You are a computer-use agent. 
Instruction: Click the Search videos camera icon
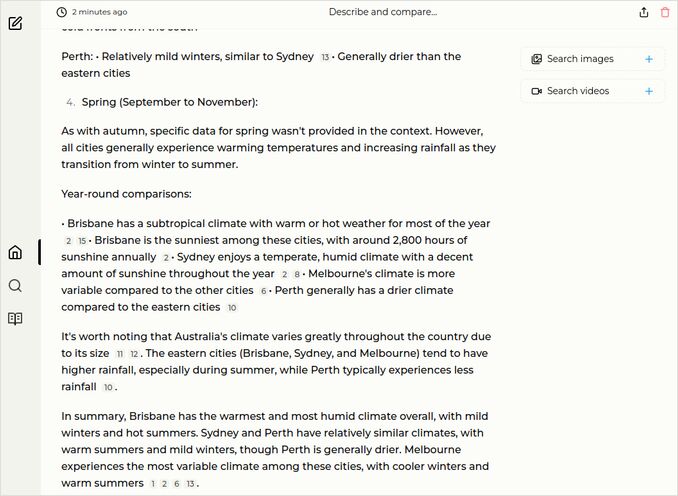pos(537,91)
